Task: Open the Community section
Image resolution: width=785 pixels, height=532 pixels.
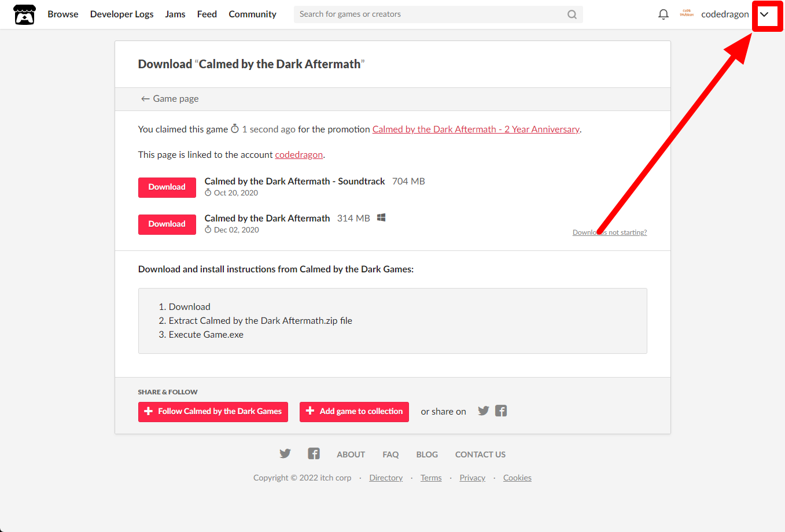Action: pos(252,14)
